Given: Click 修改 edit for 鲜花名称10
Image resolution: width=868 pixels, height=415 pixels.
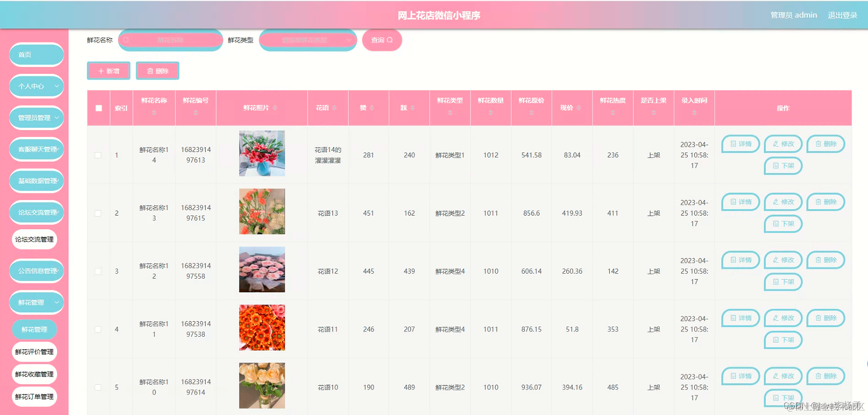Looking at the screenshot, I should tap(783, 376).
